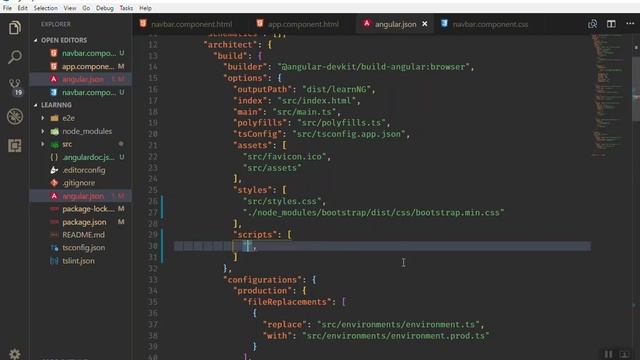Image resolution: width=640 pixels, height=360 pixels.
Task: Click the Open Changes icon in editor toolbar
Action: [592, 24]
